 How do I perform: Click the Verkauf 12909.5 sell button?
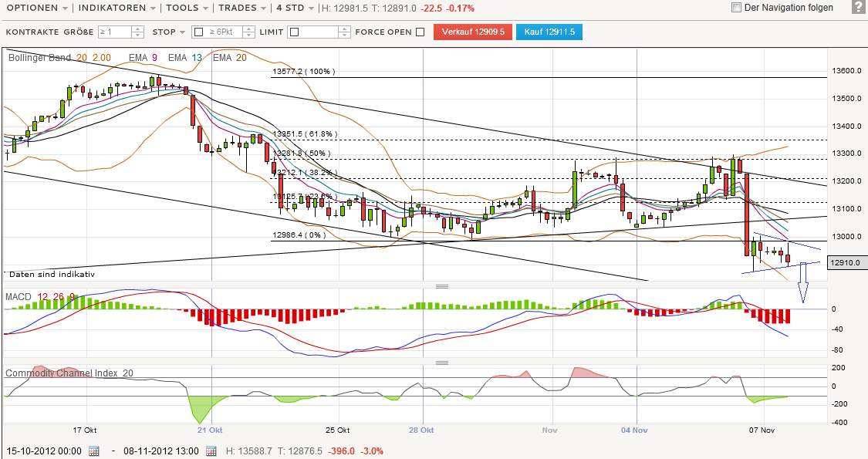(x=473, y=32)
